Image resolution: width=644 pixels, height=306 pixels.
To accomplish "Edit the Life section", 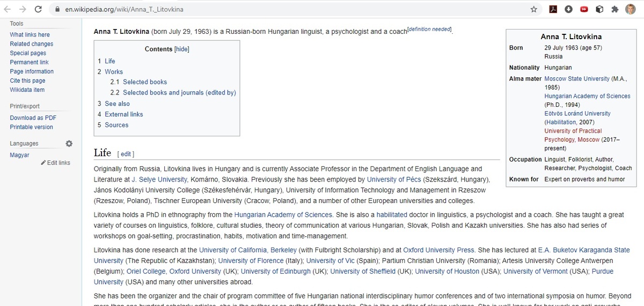I will 126,154.
